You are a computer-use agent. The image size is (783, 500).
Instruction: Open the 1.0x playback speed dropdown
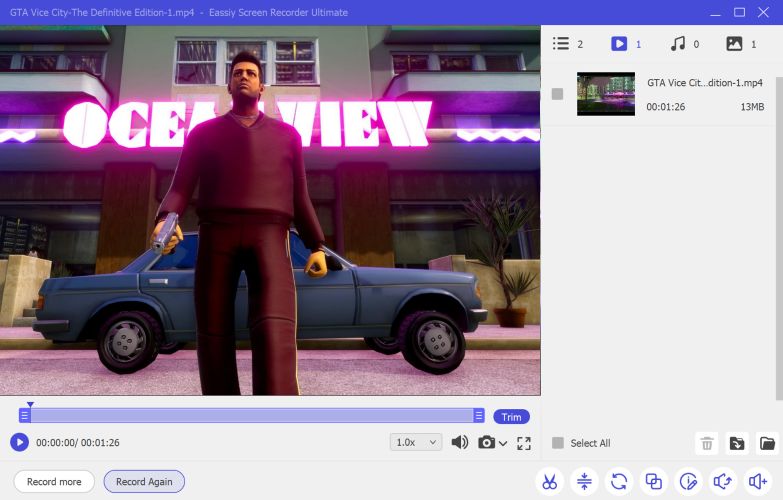(415, 442)
